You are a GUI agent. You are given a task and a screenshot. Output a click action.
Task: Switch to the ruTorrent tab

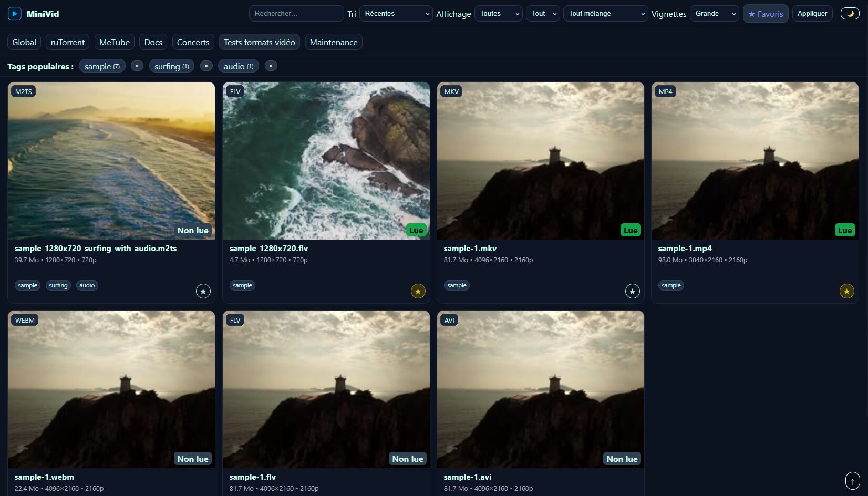(x=67, y=42)
